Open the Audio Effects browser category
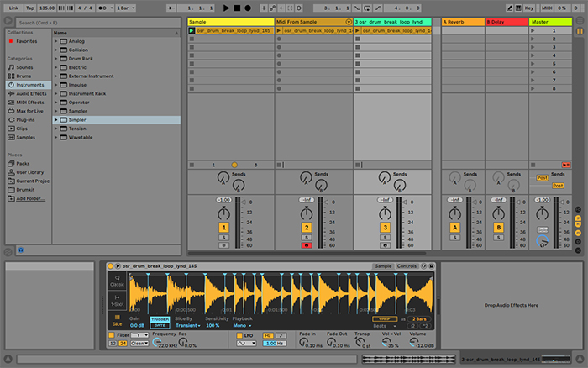Viewport: 588px width, 368px height. (31, 94)
